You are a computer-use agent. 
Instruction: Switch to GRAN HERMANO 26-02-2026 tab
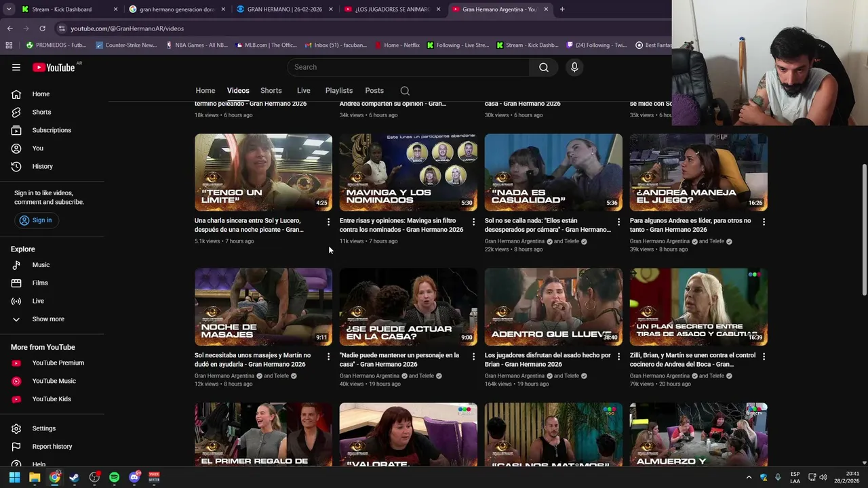pyautogui.click(x=285, y=9)
